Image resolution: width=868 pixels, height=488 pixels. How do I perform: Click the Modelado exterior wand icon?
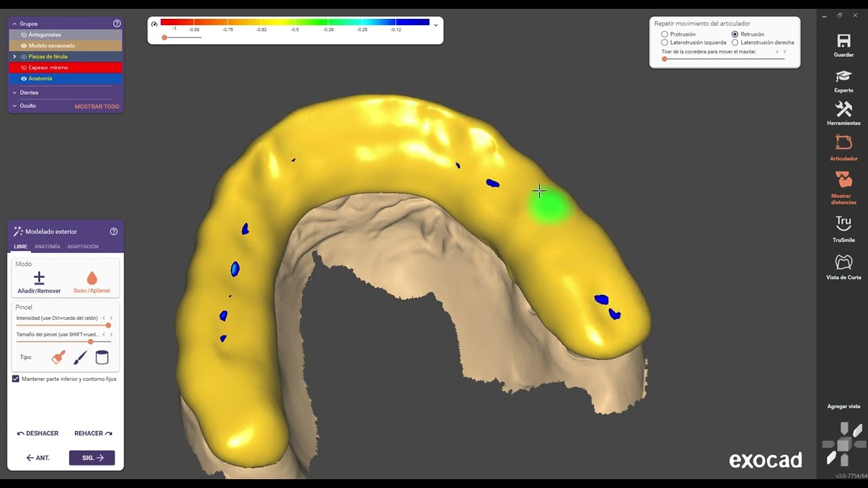18,232
